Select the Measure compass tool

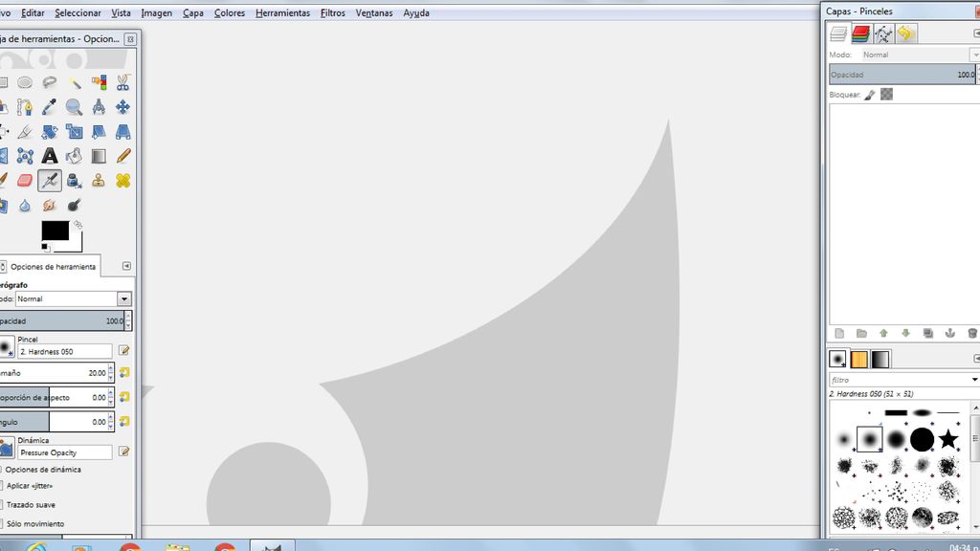[x=99, y=107]
